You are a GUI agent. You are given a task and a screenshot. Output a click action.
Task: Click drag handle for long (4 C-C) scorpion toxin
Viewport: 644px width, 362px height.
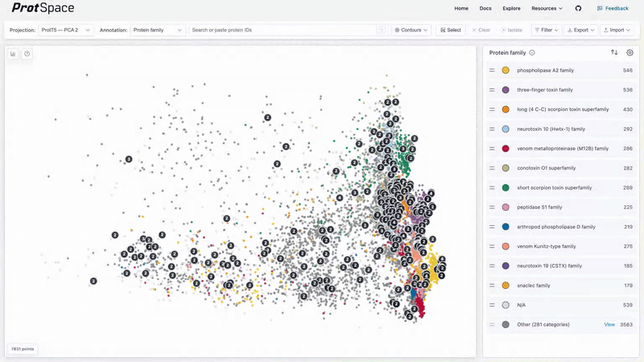point(492,109)
